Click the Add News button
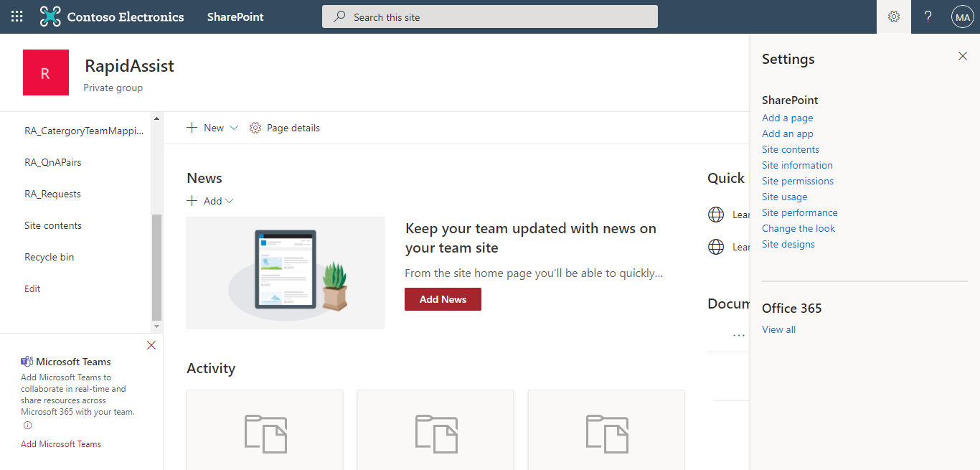 tap(443, 299)
